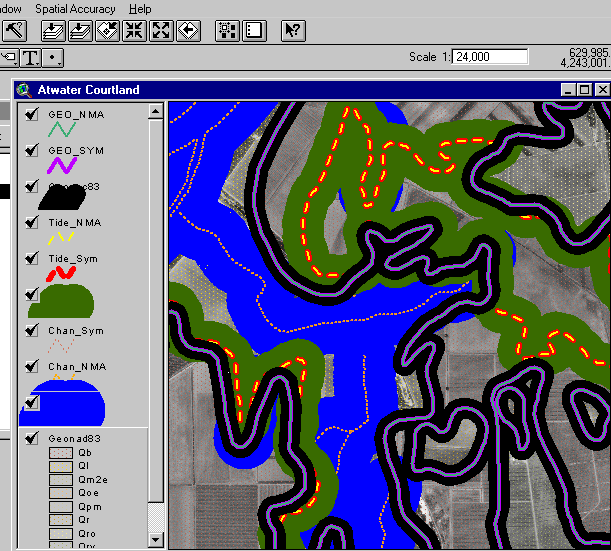The width and height of the screenshot is (611, 551).
Task: Select the Draw Point tool
Action: coord(53,57)
